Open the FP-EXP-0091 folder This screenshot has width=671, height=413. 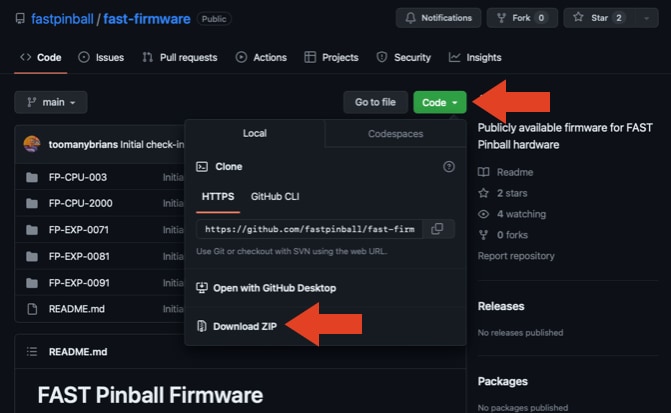point(79,283)
